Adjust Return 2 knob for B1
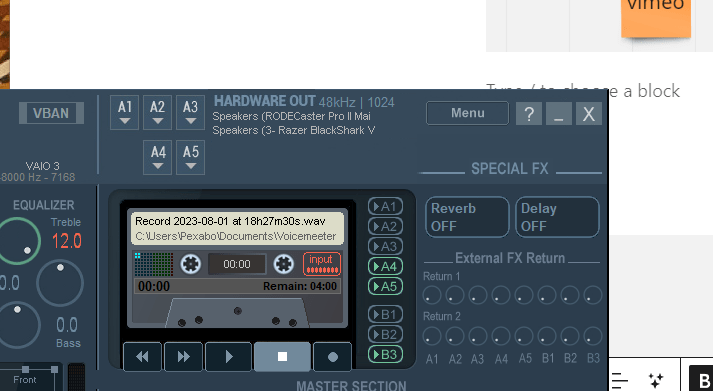The width and height of the screenshot is (713, 391). pos(547,336)
